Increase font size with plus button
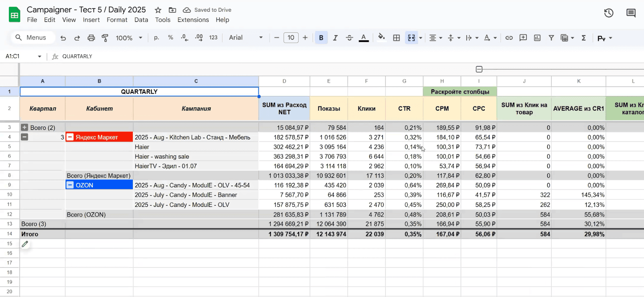The image size is (644, 297). click(x=305, y=38)
